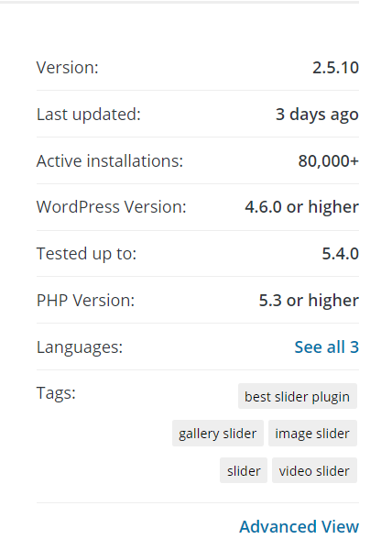Screen dimensions: 392x550
Task: Select the video slider tag
Action: coord(314,470)
